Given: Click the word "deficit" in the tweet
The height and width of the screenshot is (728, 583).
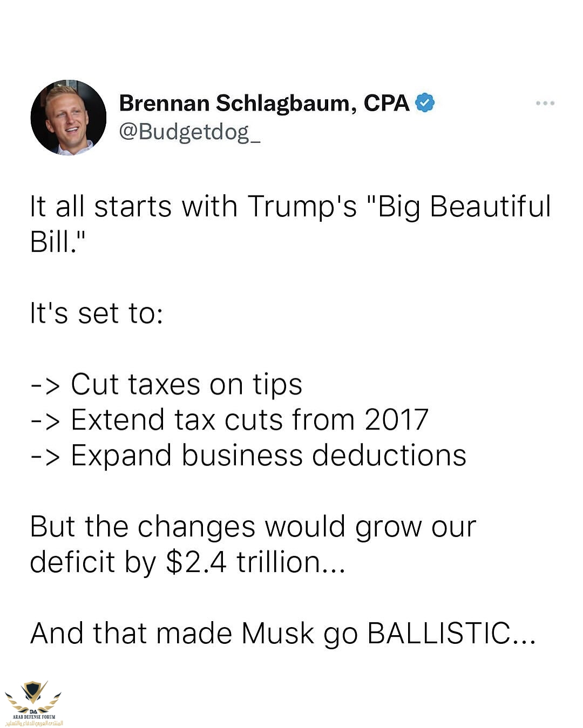Looking at the screenshot, I should point(72,562).
